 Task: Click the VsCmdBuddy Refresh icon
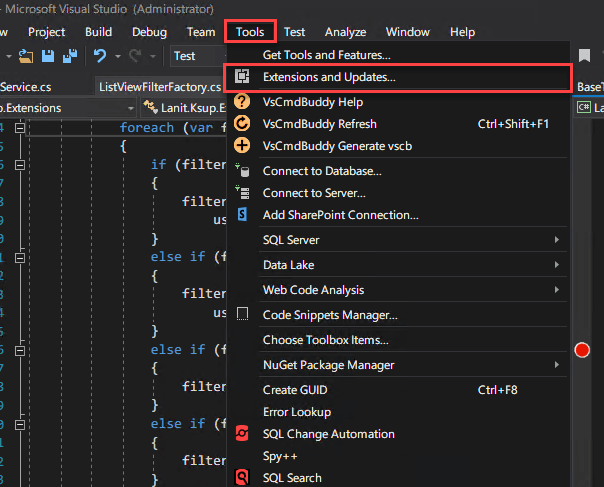(241, 124)
